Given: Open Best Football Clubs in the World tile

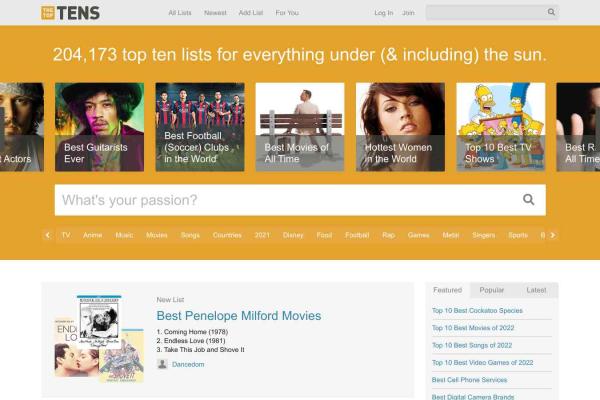Looking at the screenshot, I should coord(200,127).
